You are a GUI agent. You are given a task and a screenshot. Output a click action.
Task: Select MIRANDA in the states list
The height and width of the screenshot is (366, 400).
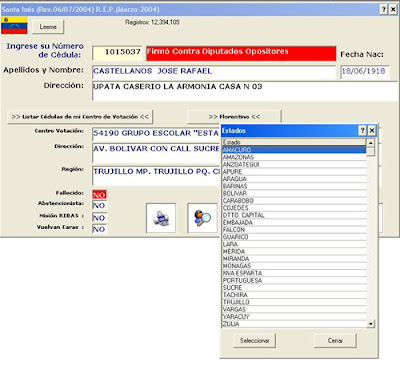[x=294, y=259]
